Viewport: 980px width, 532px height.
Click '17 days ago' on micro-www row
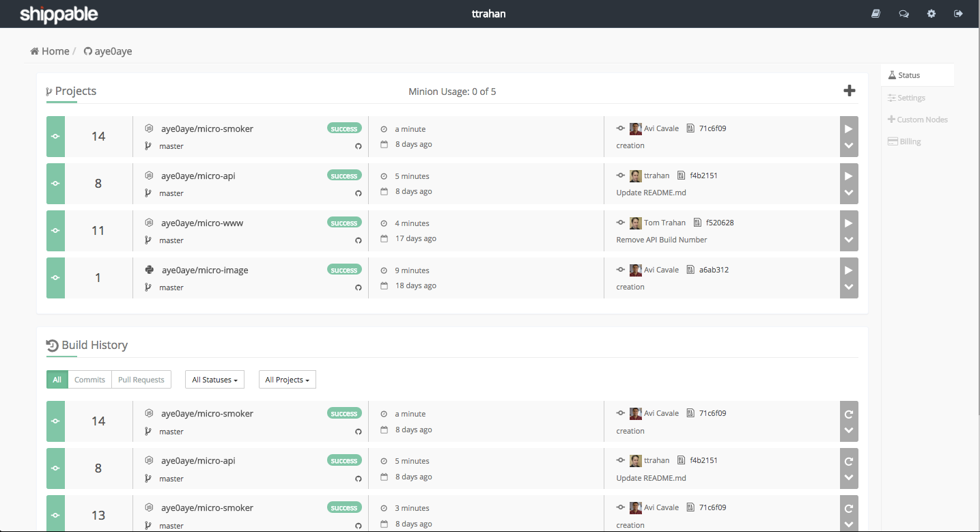coord(416,238)
